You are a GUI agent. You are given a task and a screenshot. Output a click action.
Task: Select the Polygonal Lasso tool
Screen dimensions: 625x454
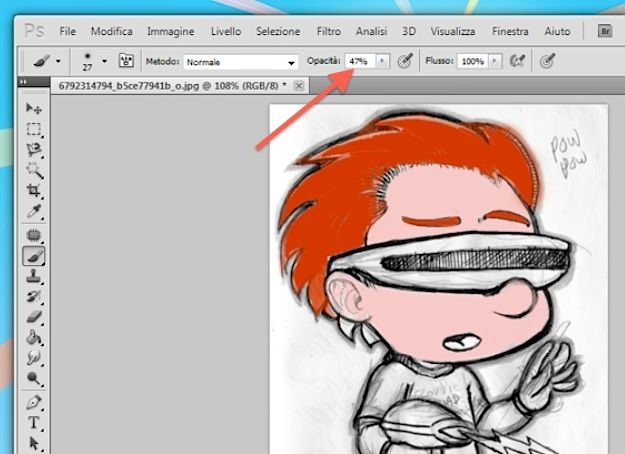pyautogui.click(x=34, y=150)
